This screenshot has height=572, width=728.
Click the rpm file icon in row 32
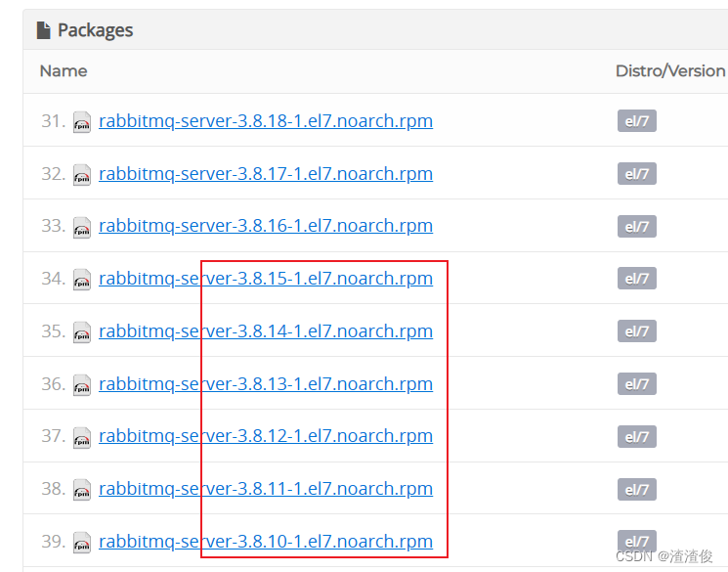point(82,175)
